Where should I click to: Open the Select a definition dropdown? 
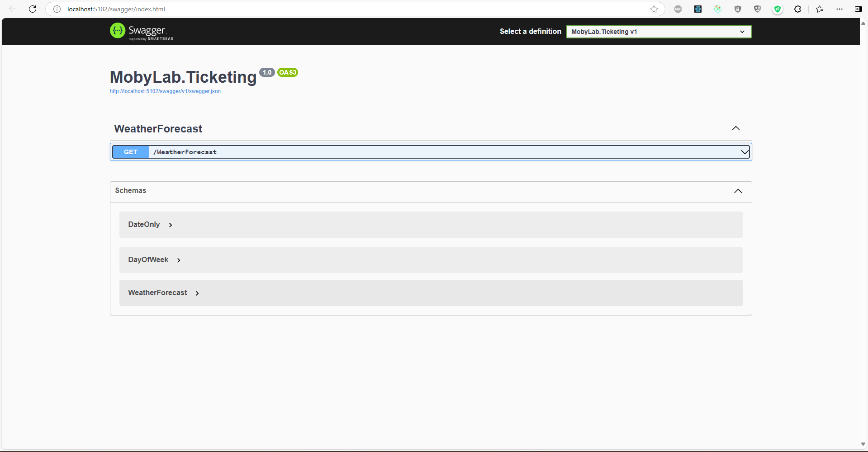659,32
